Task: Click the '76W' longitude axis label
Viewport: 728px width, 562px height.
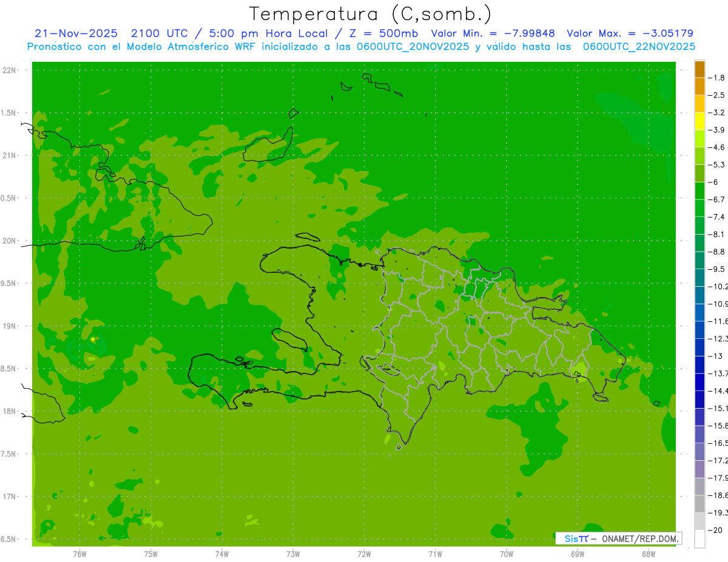Action: [x=79, y=554]
